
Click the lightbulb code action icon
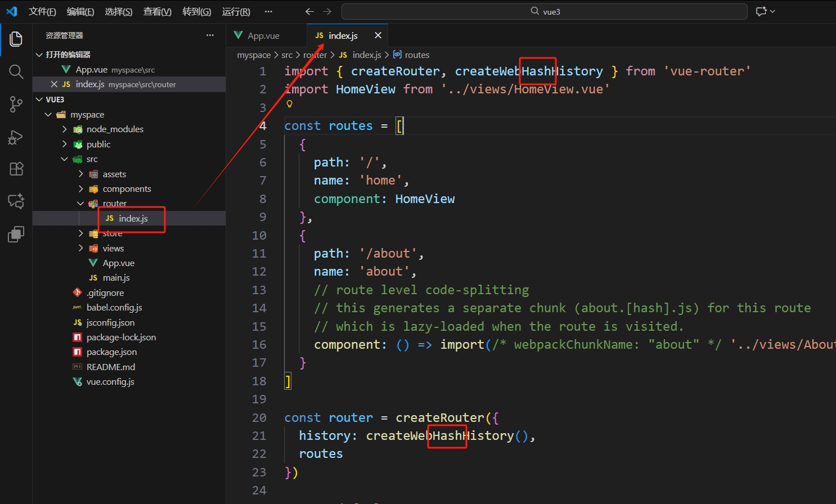pos(290,104)
